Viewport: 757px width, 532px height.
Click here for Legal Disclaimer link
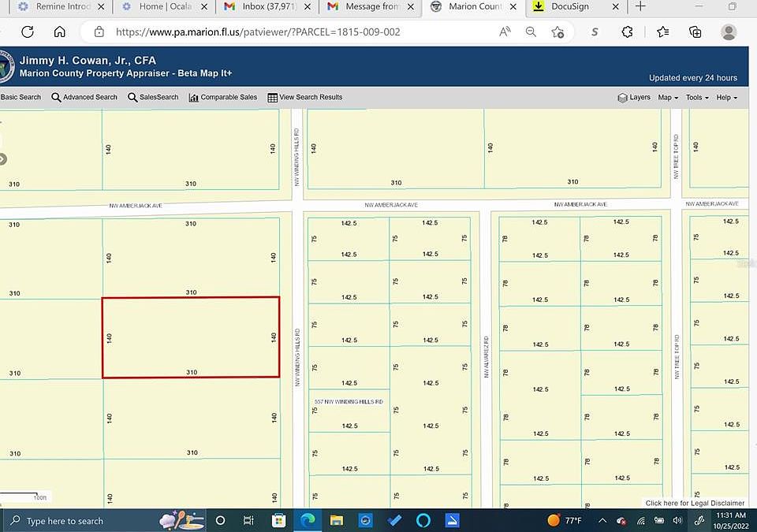pyautogui.click(x=695, y=503)
